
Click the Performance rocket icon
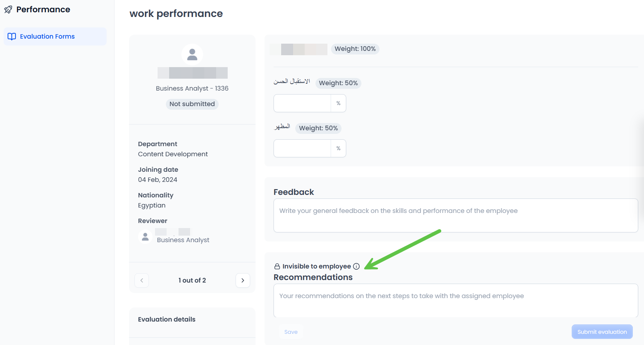click(8, 9)
